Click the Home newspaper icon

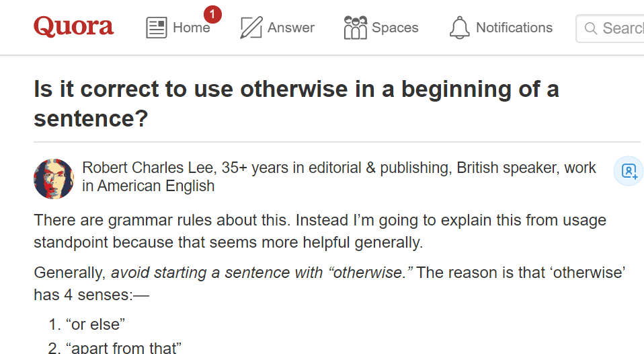tap(157, 28)
